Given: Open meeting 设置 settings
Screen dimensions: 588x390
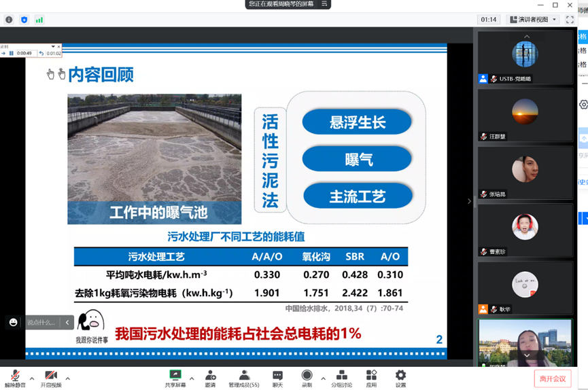Looking at the screenshot, I should click(400, 378).
